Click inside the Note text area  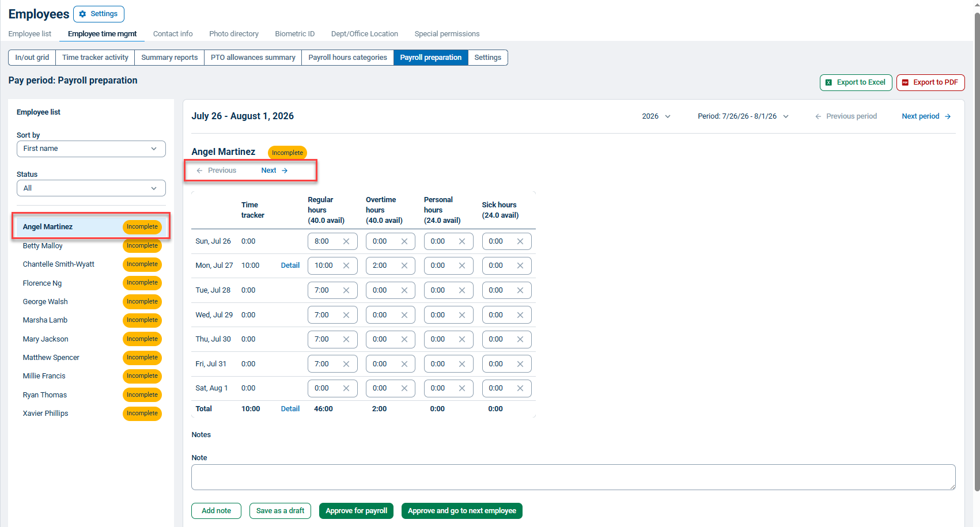coord(573,477)
